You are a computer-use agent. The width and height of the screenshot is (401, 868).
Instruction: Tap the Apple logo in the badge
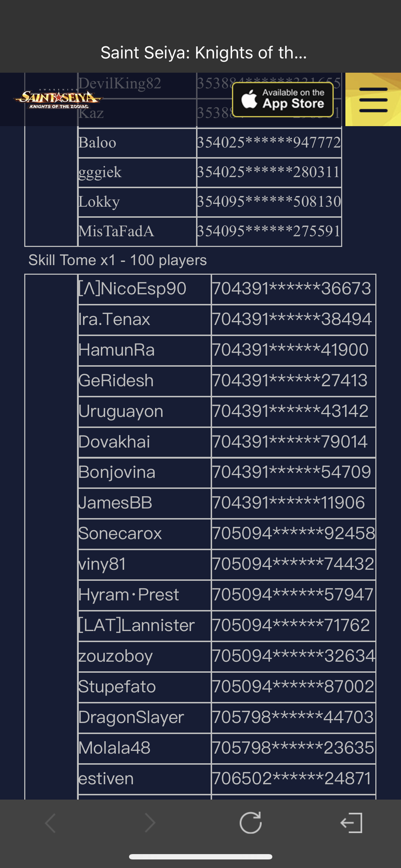click(x=249, y=99)
